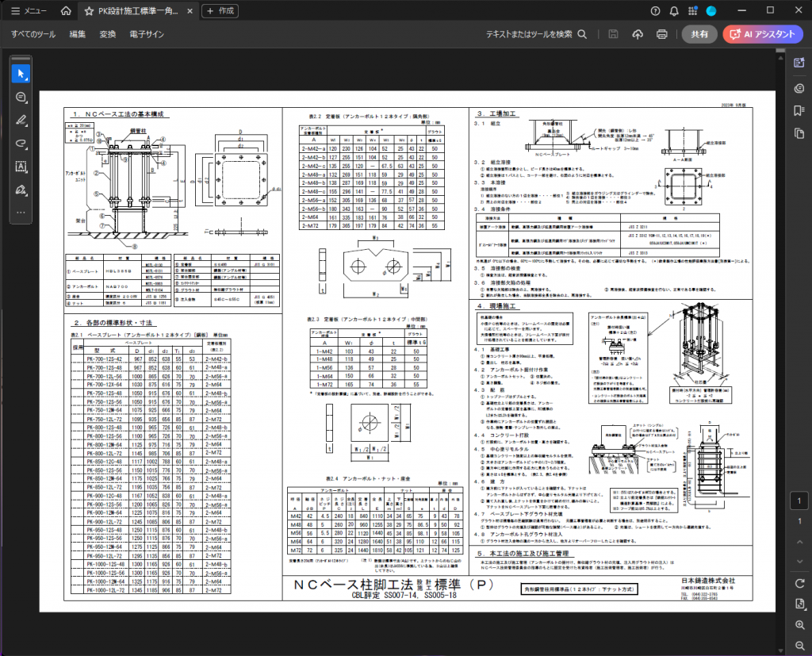Click the rotate page icon
The width and height of the screenshot is (812, 656).
click(799, 584)
